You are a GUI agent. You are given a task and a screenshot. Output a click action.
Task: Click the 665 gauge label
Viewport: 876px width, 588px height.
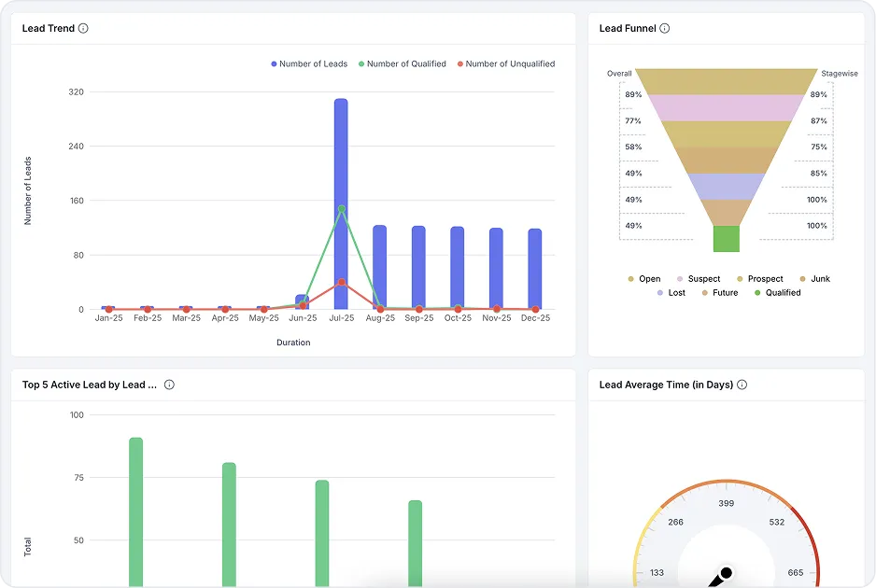[796, 572]
